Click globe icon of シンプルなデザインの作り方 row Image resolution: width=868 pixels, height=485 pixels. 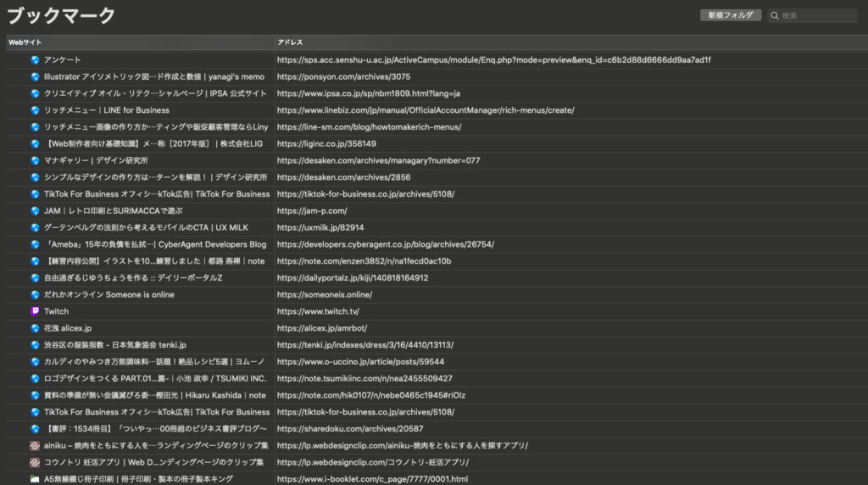coord(35,177)
